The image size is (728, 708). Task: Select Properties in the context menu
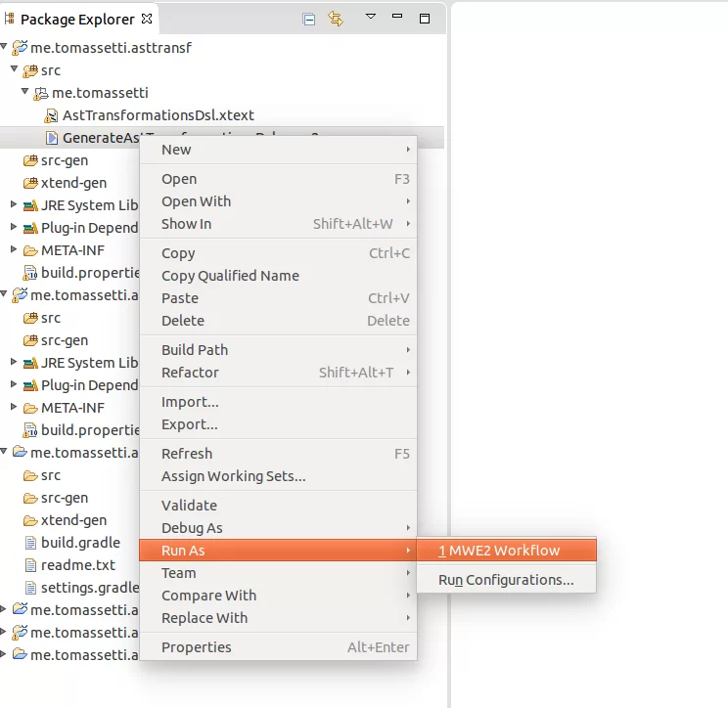(x=278, y=647)
